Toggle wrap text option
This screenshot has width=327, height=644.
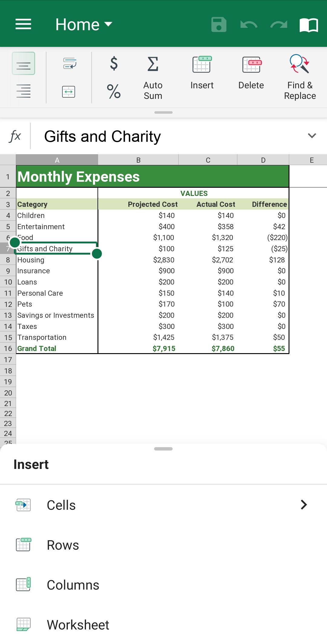click(70, 63)
